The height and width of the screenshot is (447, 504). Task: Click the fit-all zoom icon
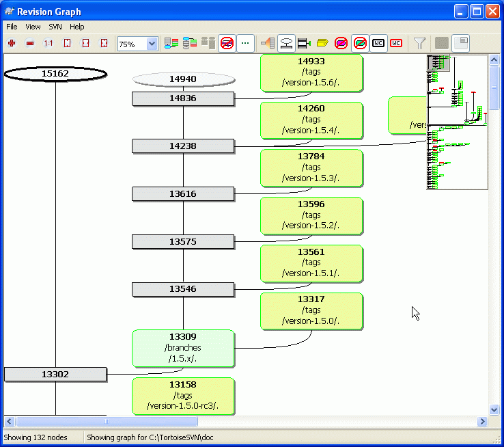104,43
